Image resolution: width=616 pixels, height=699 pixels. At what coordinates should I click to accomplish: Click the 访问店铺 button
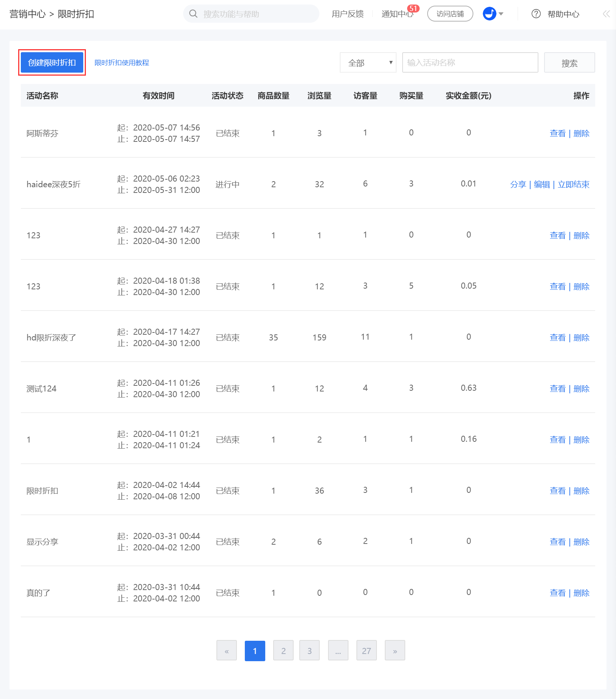coord(450,14)
